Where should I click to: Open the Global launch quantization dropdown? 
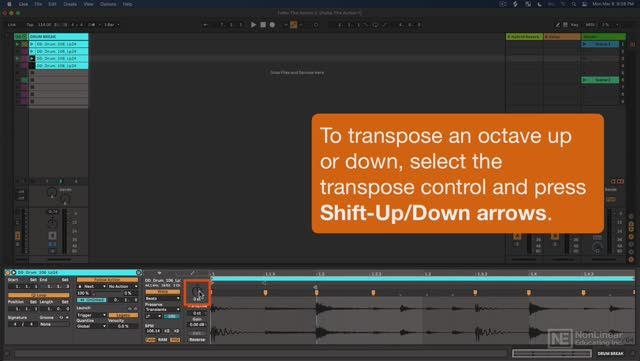click(x=91, y=326)
